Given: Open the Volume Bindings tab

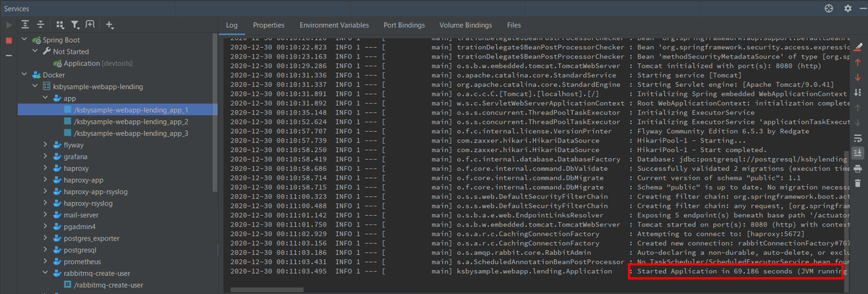Looking at the screenshot, I should (466, 25).
